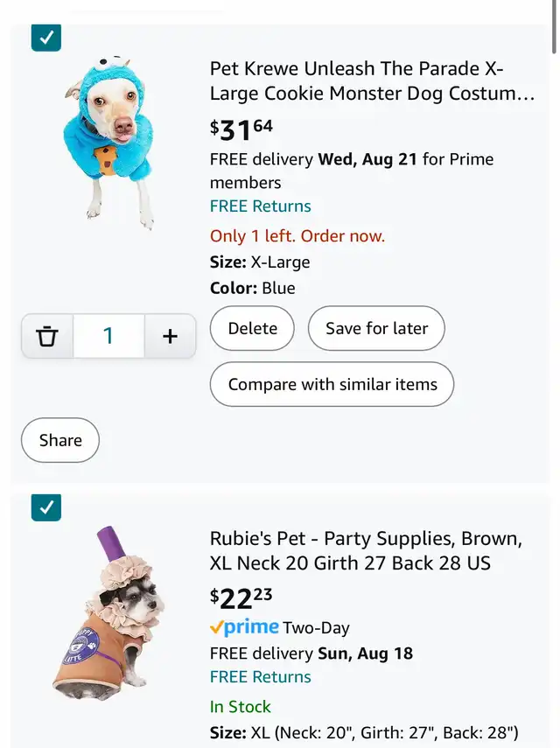Click the $22.23 price
The width and height of the screenshot is (560, 748).
point(241,598)
